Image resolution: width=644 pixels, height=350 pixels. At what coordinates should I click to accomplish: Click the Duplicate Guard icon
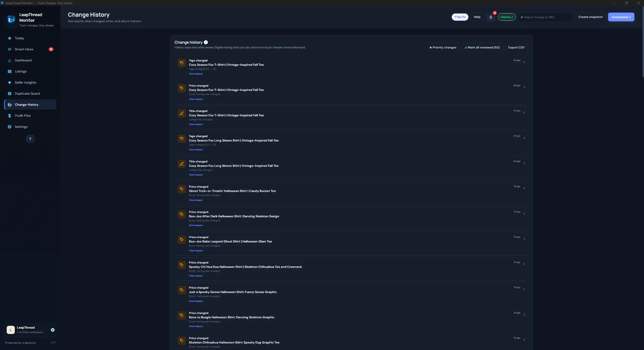point(9,94)
